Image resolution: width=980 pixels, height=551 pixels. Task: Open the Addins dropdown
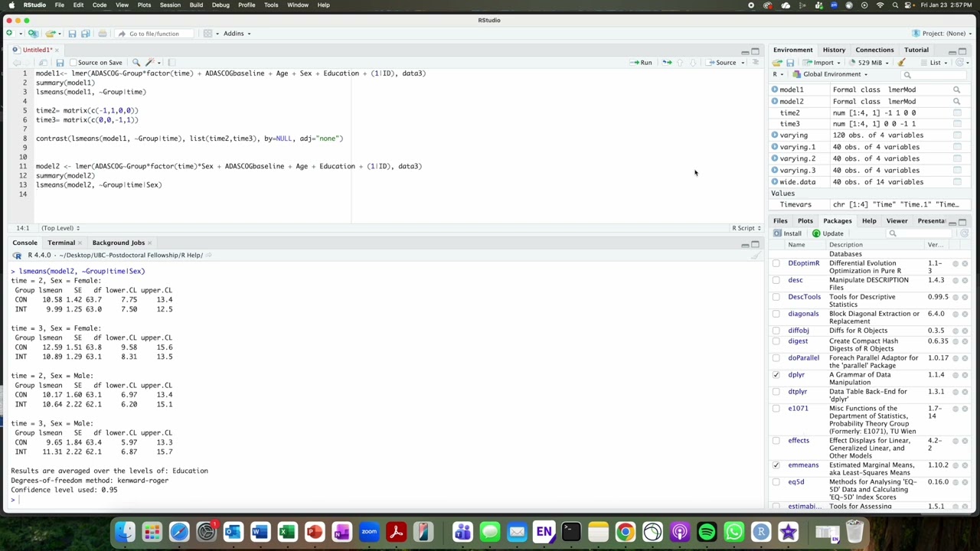coord(237,34)
